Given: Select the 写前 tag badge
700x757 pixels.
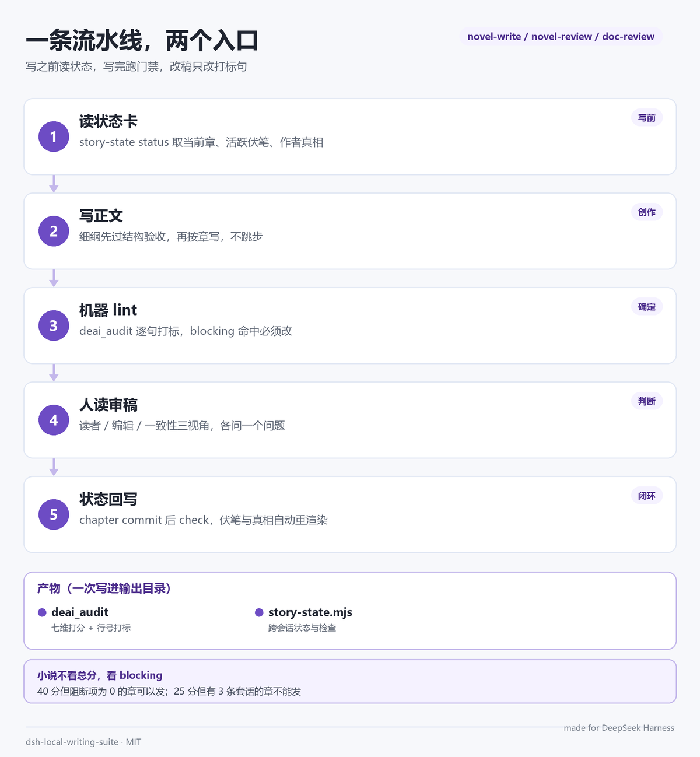Looking at the screenshot, I should click(646, 118).
